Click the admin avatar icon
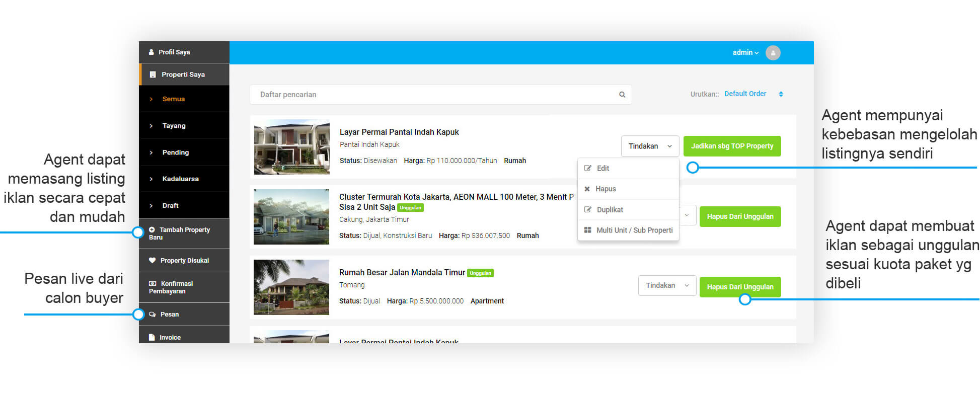 773,53
